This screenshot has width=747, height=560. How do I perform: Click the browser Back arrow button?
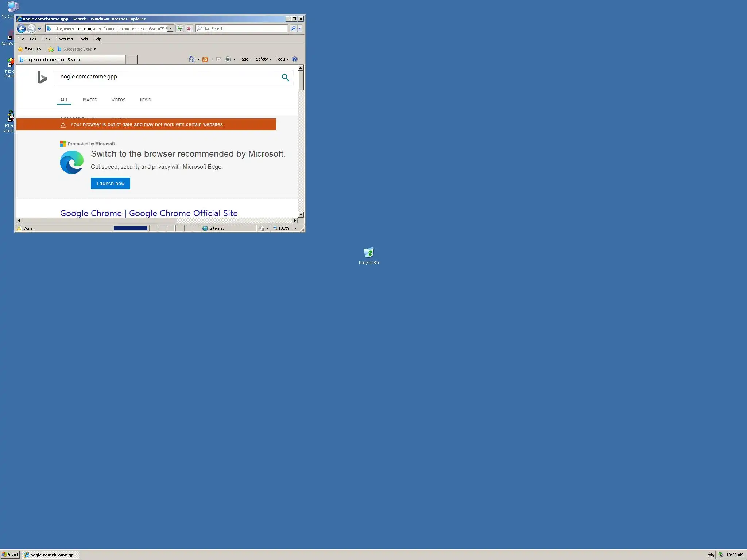tap(21, 28)
